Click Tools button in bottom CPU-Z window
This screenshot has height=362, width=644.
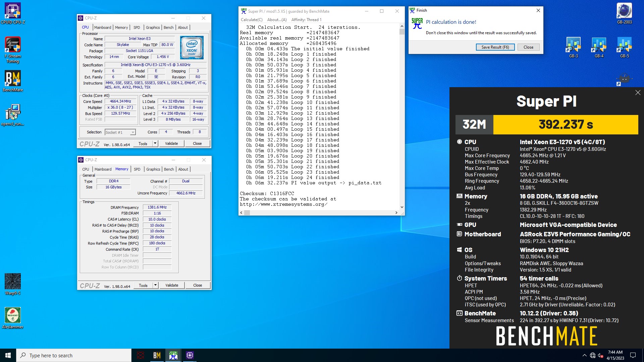(x=143, y=285)
